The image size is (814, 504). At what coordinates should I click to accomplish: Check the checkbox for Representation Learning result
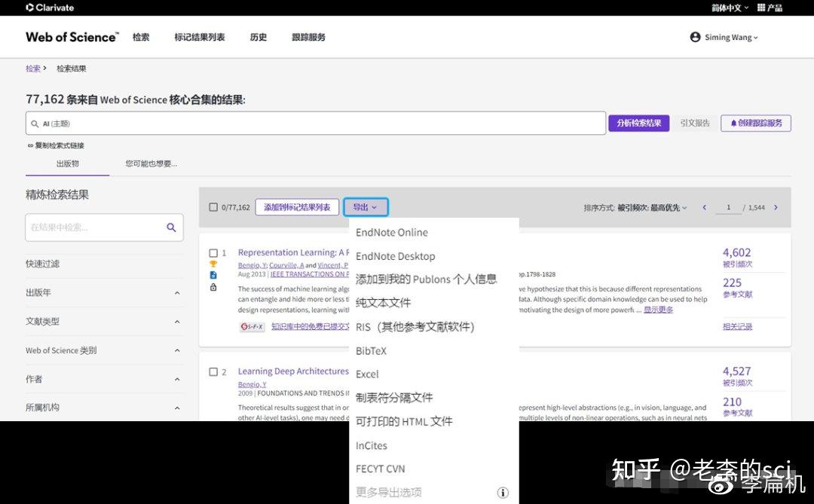click(x=213, y=253)
